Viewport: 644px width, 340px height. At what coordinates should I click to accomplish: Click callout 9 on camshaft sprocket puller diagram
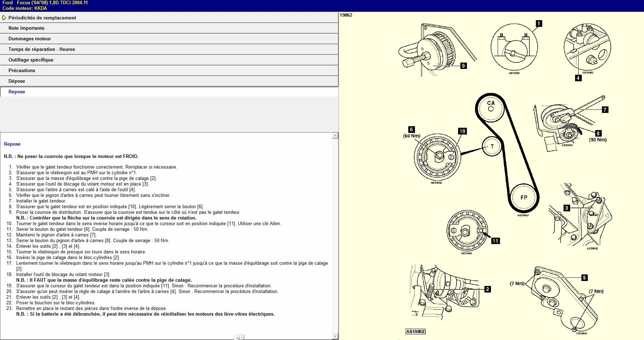point(463,66)
